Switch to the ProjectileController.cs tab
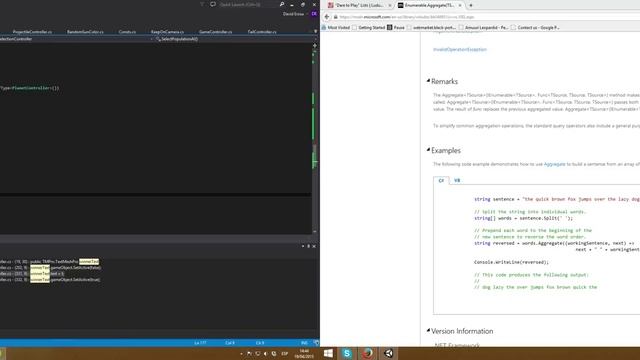640x360 pixels. pyautogui.click(x=32, y=32)
